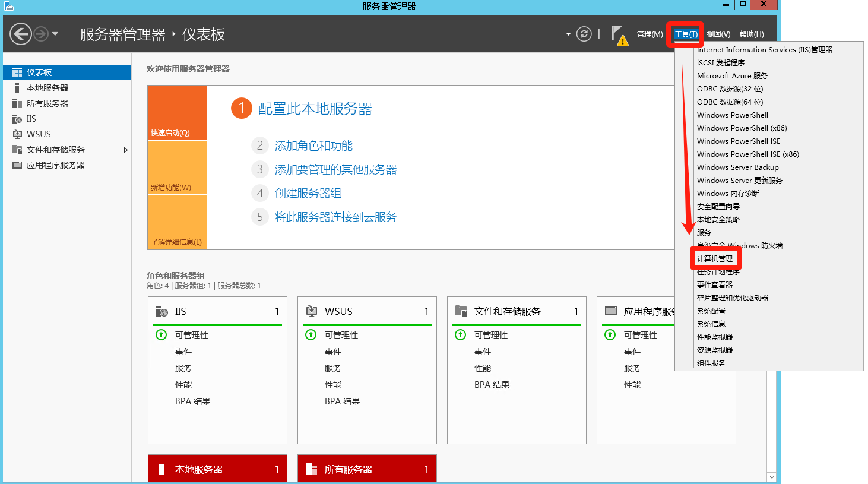Open the navigation history dropdown arrow
The image size is (868, 484).
55,34
